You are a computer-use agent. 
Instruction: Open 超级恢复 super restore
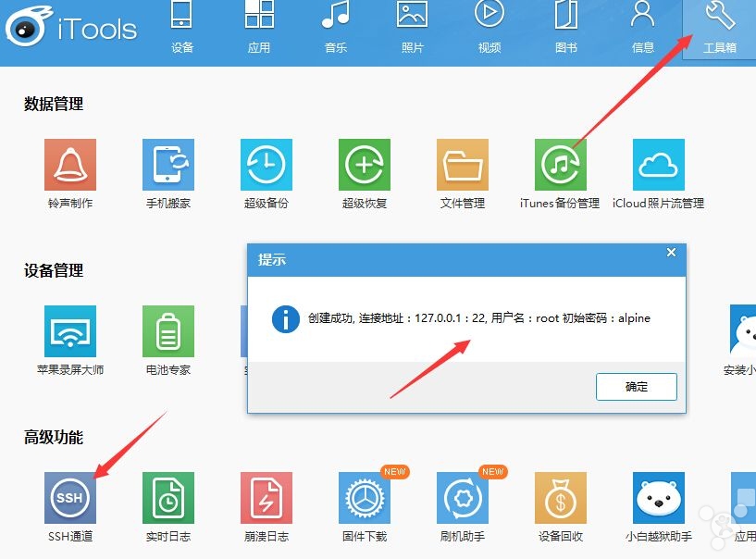tap(365, 174)
